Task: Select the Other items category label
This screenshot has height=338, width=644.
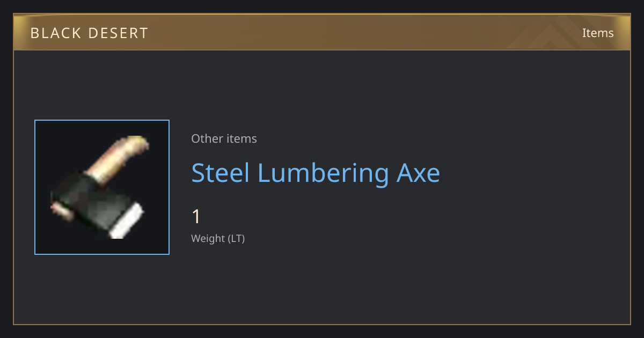Action: [x=224, y=138]
